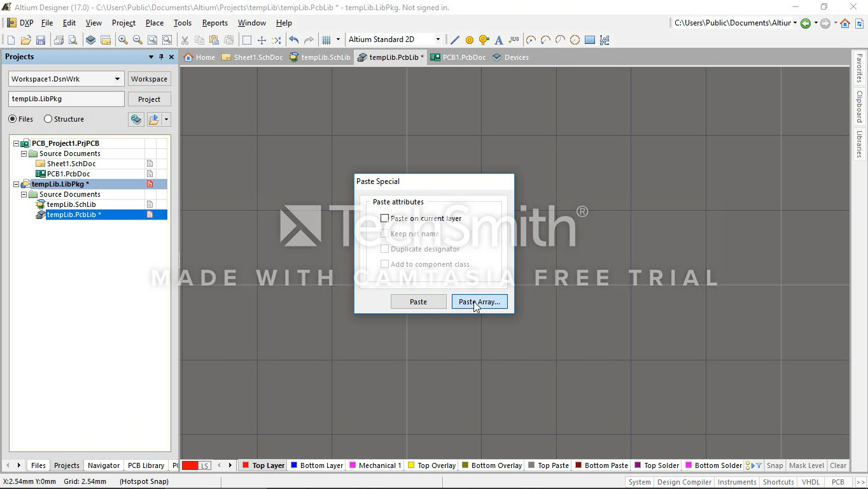Open the Place menu

coord(154,23)
